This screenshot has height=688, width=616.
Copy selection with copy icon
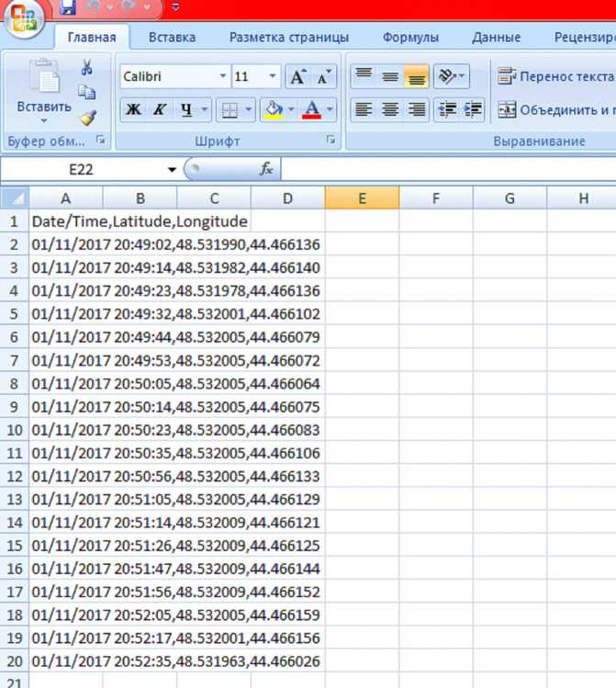pyautogui.click(x=87, y=92)
